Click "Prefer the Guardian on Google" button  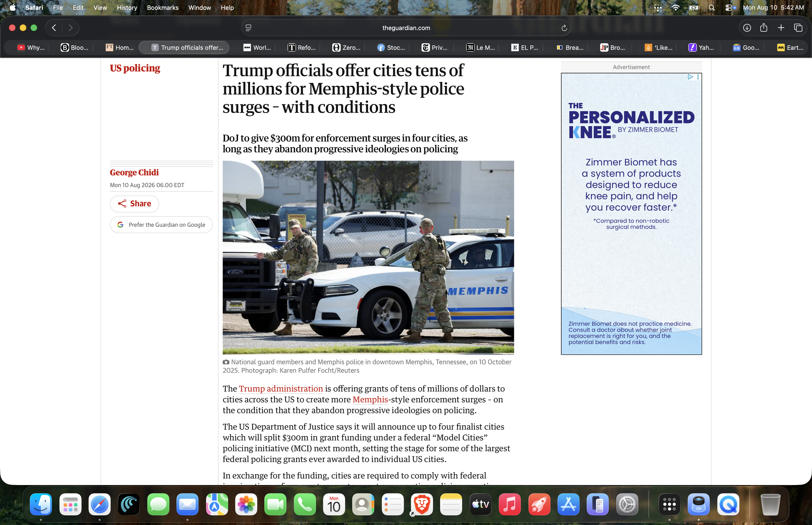[161, 225]
